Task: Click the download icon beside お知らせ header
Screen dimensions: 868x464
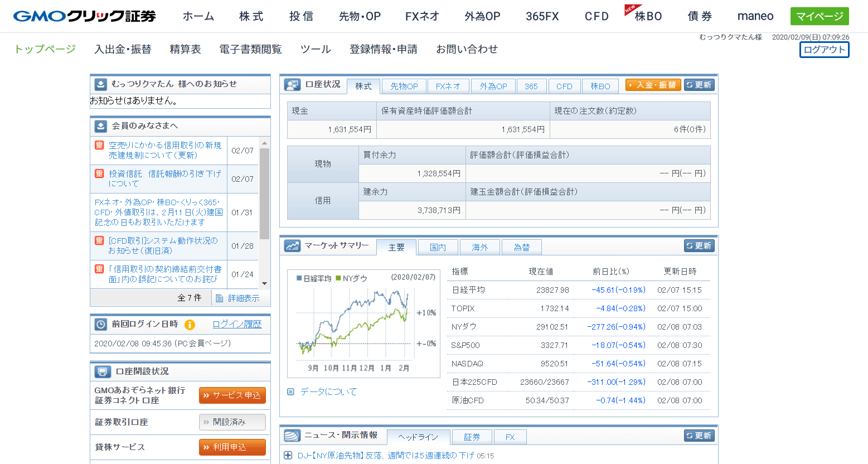Action: point(100,84)
